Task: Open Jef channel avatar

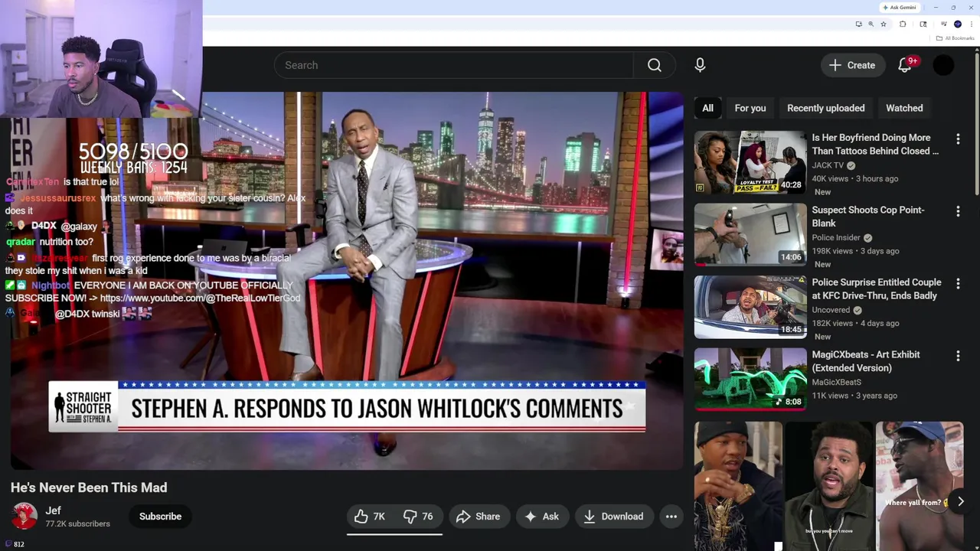Action: tap(24, 516)
